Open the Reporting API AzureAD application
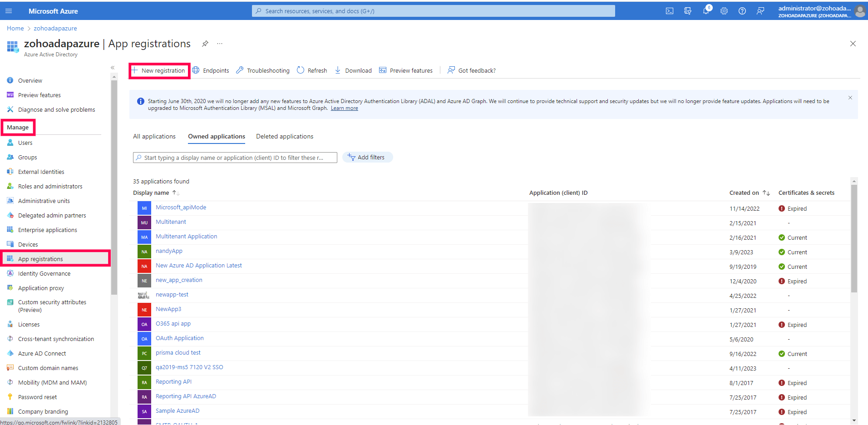Viewport: 868px width, 425px height. pos(186,396)
